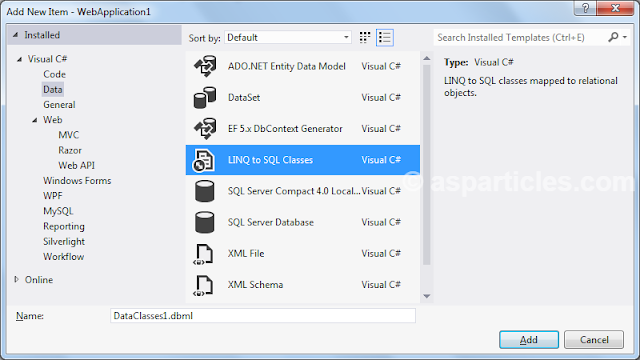Click the template list scroll down arrow
This screenshot has width=640, height=360.
pyautogui.click(x=427, y=296)
